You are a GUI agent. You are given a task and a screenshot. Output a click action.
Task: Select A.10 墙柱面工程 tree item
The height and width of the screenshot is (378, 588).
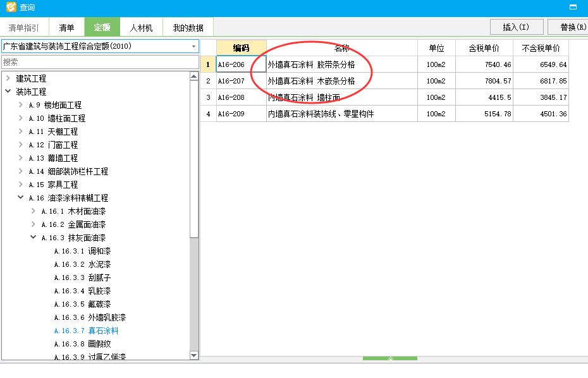pos(57,118)
